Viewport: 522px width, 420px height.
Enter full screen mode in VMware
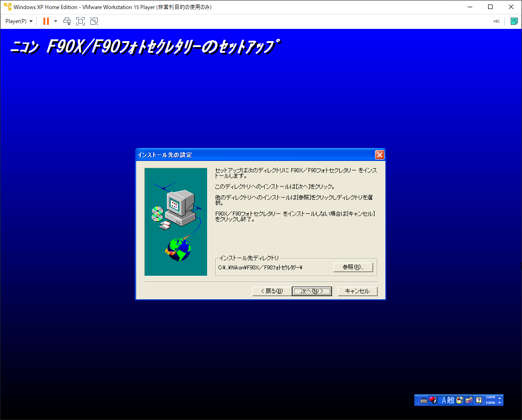click(x=81, y=21)
